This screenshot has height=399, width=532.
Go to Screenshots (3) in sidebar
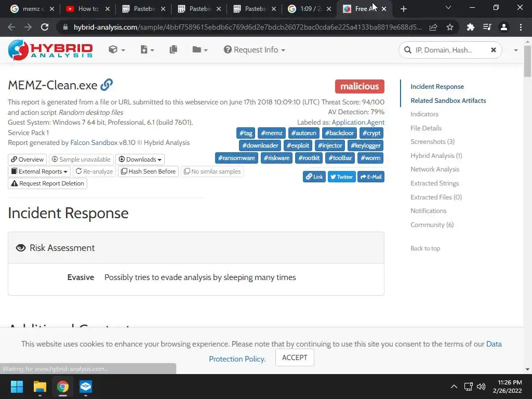tap(433, 142)
